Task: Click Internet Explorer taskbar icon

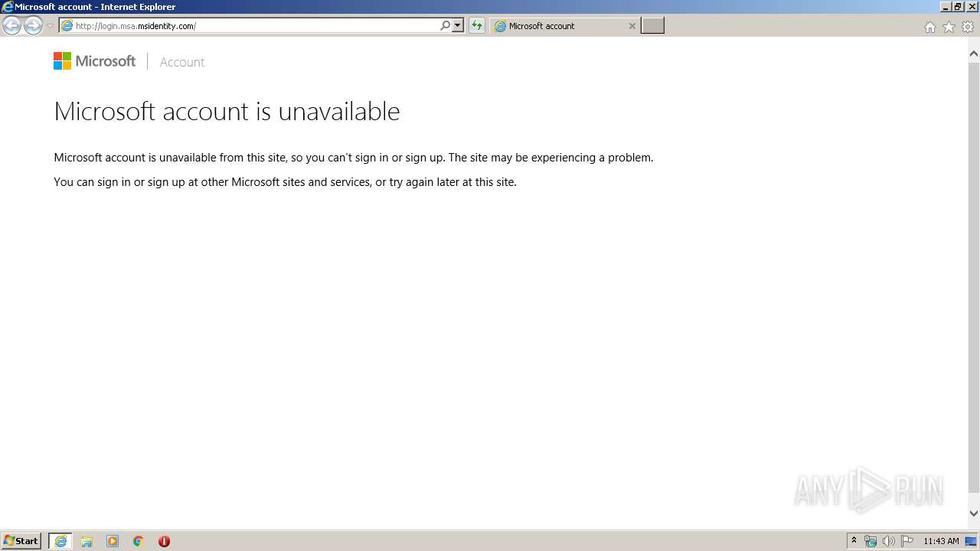Action: (x=60, y=541)
